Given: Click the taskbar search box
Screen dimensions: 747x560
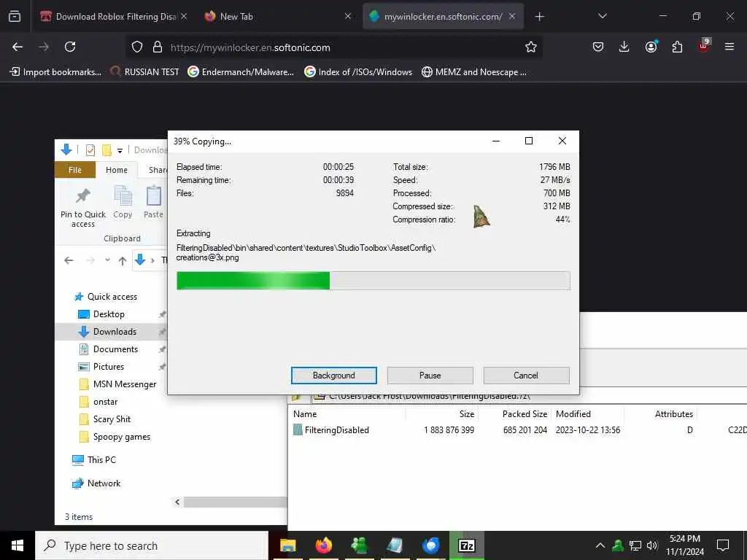Looking at the screenshot, I should 152,545.
